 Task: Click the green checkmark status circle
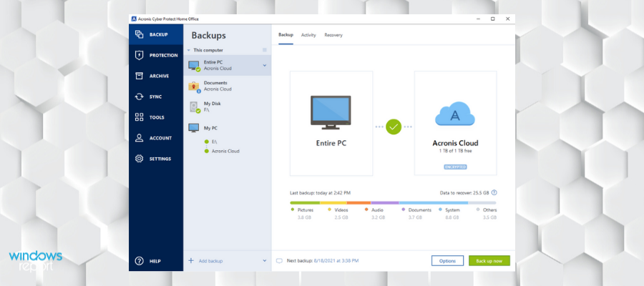pyautogui.click(x=394, y=127)
